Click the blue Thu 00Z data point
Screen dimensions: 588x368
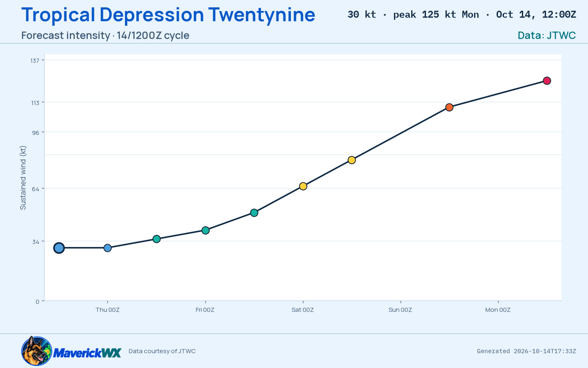[107, 248]
